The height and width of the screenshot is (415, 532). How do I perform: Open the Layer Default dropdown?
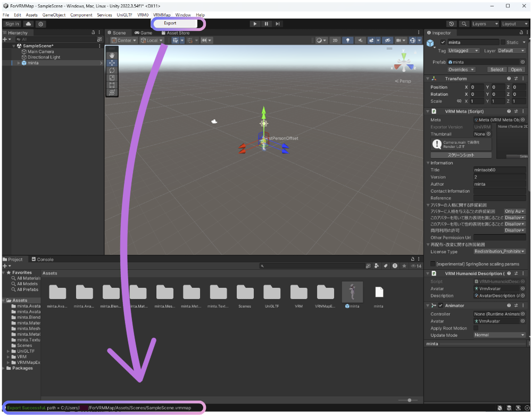tap(511, 51)
